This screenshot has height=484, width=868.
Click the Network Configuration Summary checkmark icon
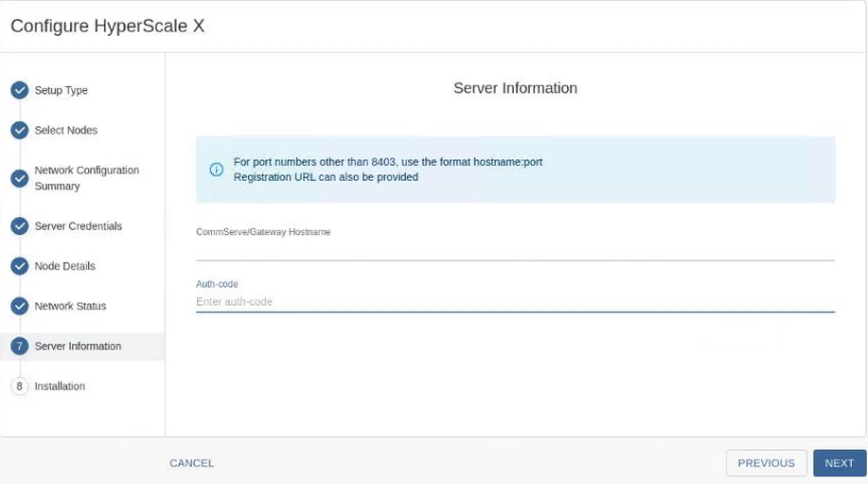19,178
